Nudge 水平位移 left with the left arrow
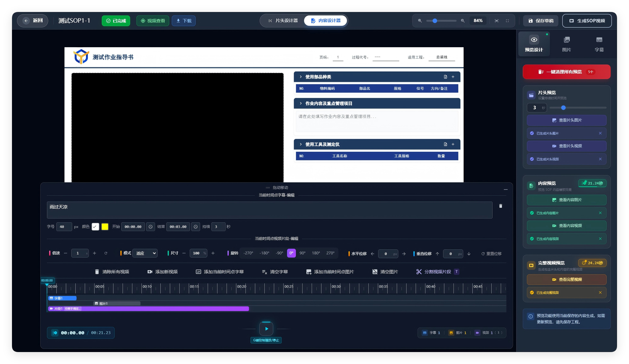The width and height of the screenshot is (629, 364). (372, 254)
